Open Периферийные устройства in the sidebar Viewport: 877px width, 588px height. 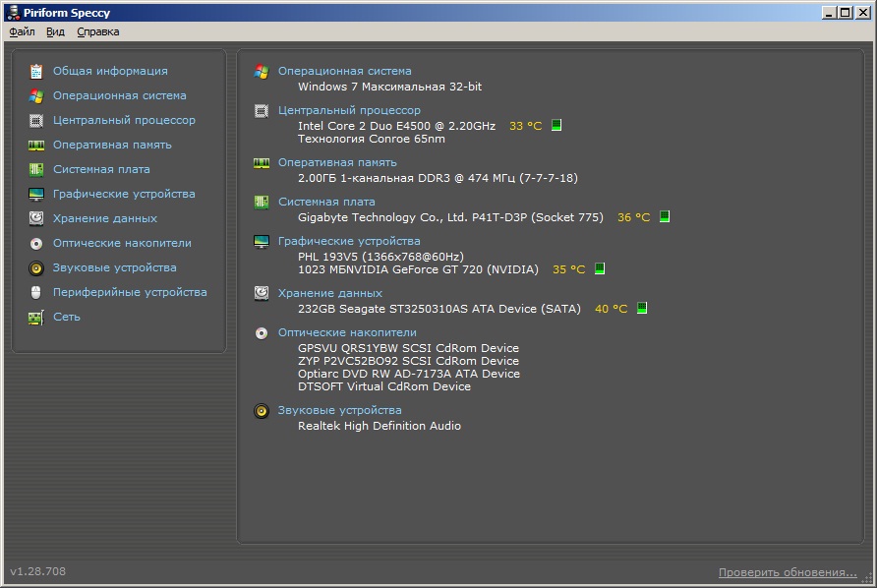click(x=130, y=293)
